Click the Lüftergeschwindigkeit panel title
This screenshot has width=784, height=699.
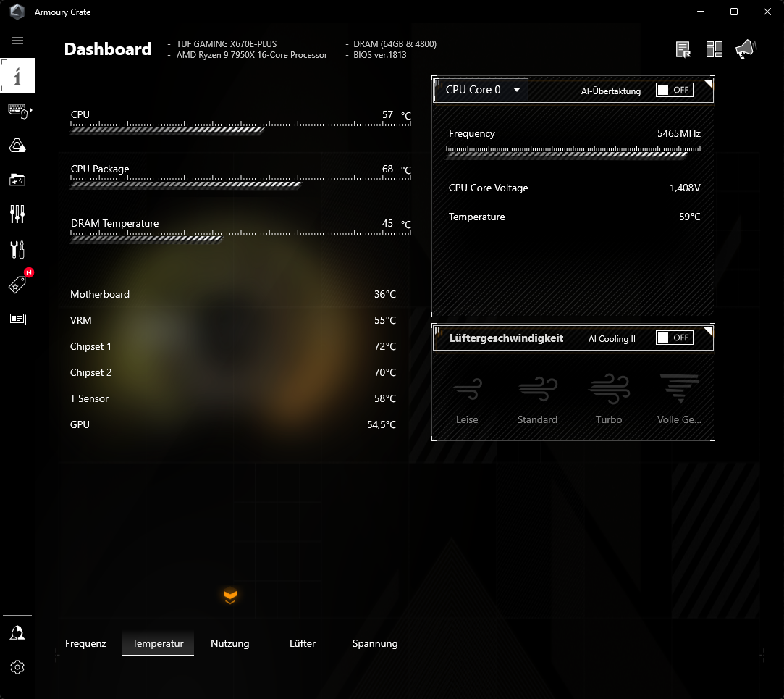[x=506, y=338]
